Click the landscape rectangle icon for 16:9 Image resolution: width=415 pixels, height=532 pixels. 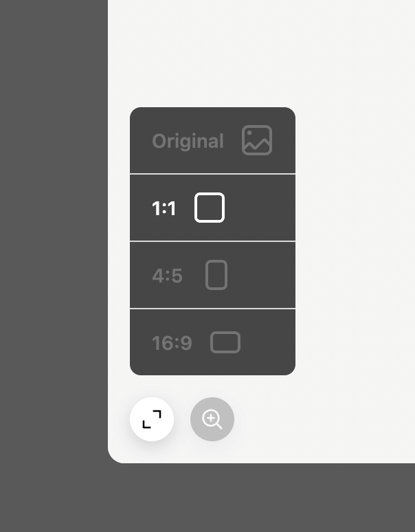click(x=225, y=342)
